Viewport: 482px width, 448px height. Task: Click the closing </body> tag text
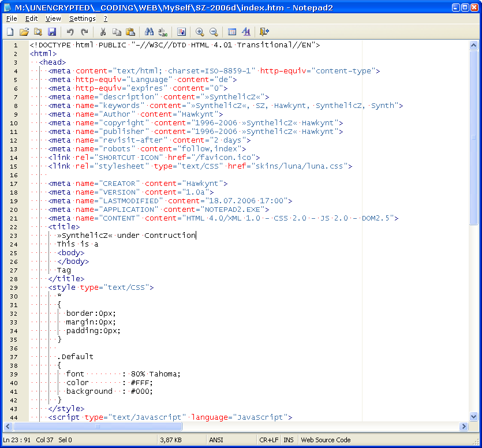[x=73, y=262]
